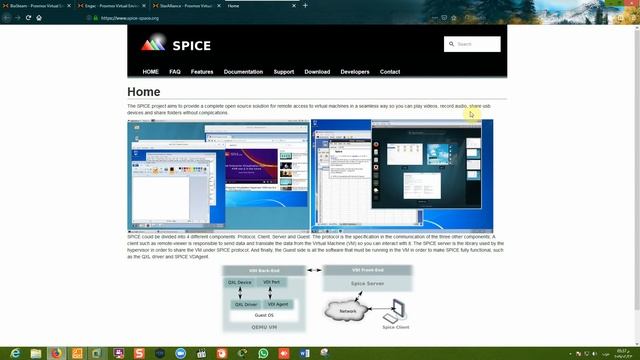Open the FAQ menu item
The height and width of the screenshot is (360, 640).
coord(175,72)
